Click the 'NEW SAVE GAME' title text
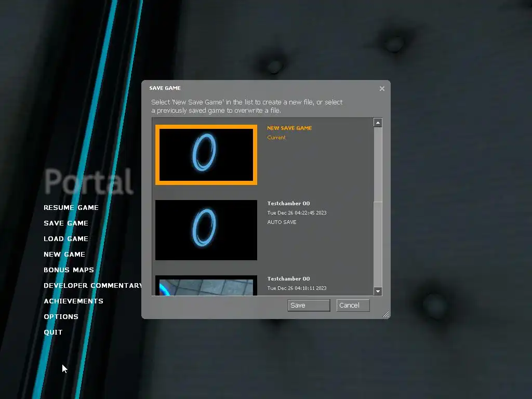Screen dimensions: 532x399 [289, 128]
